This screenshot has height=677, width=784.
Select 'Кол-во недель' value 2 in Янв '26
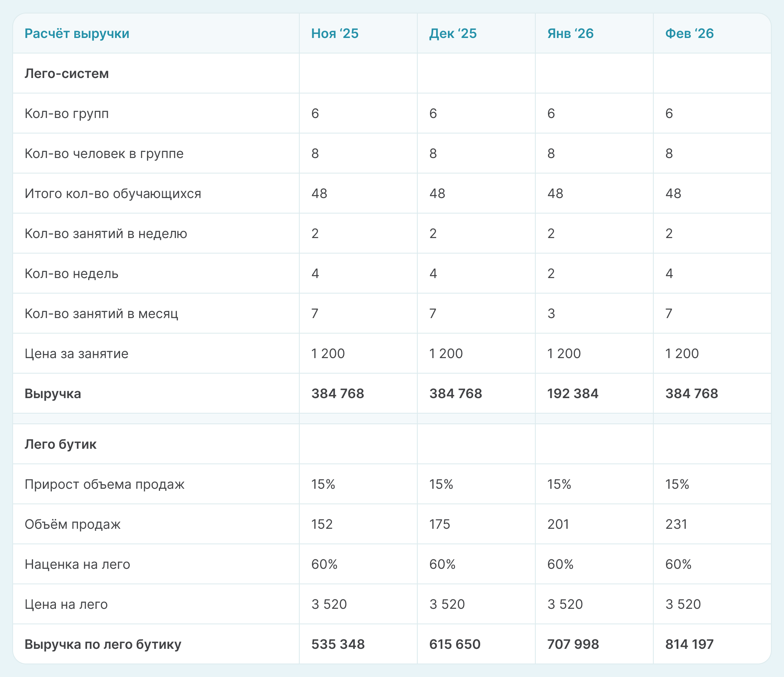point(551,274)
